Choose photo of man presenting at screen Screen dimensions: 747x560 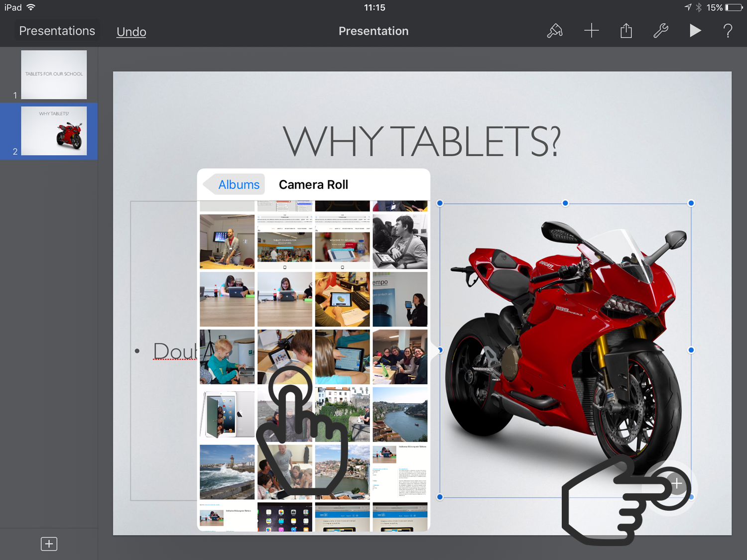click(x=227, y=241)
